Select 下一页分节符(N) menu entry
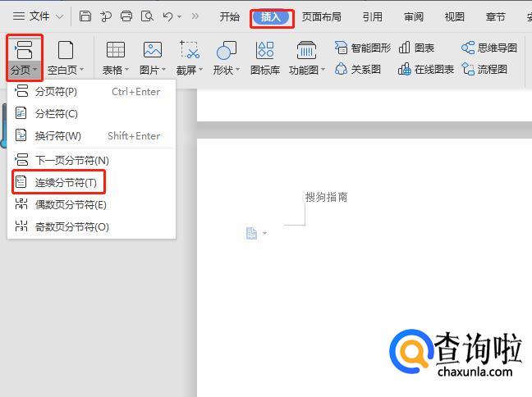This screenshot has height=397, width=532. 71,160
